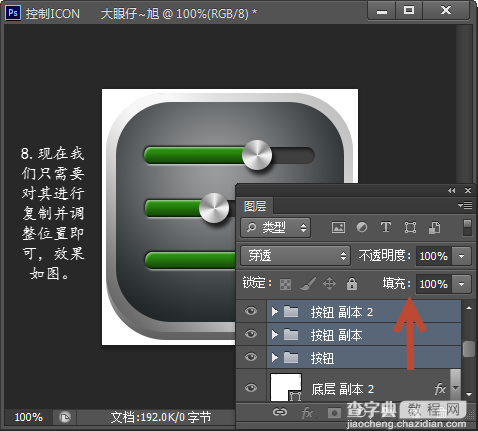Expand layer effects arrow on 底层 副本 2
This screenshot has width=478, height=431.
(x=455, y=388)
